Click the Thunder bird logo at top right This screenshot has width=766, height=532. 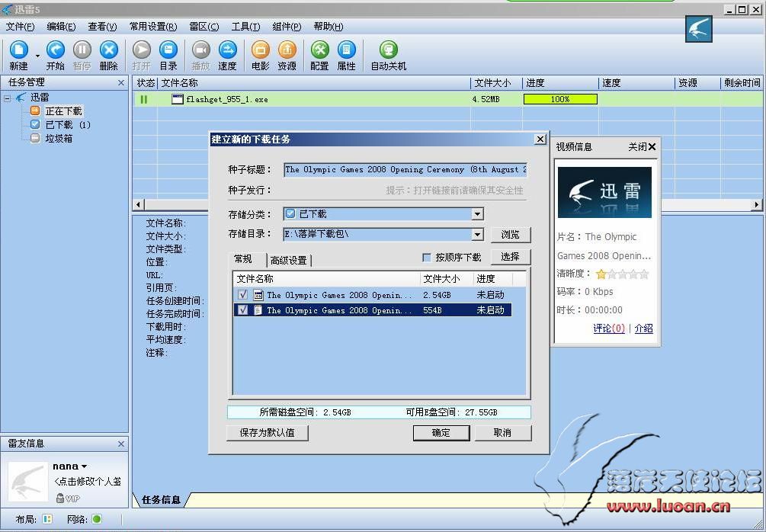[x=699, y=29]
